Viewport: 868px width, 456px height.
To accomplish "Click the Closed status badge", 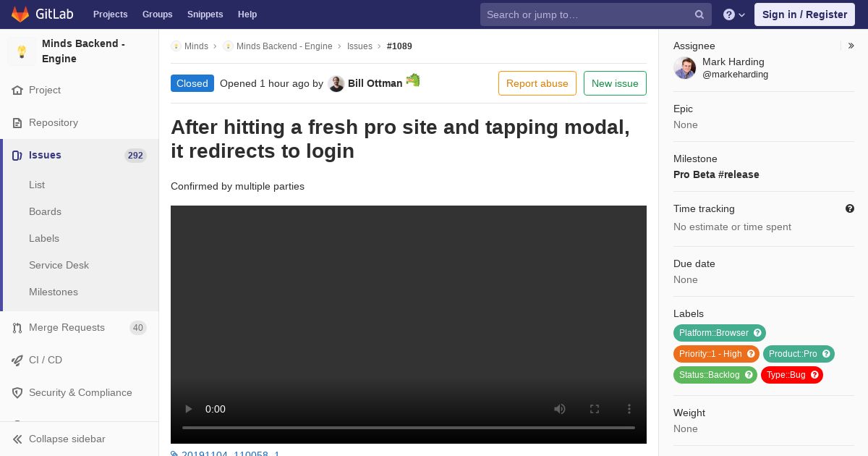I will pyautogui.click(x=192, y=83).
